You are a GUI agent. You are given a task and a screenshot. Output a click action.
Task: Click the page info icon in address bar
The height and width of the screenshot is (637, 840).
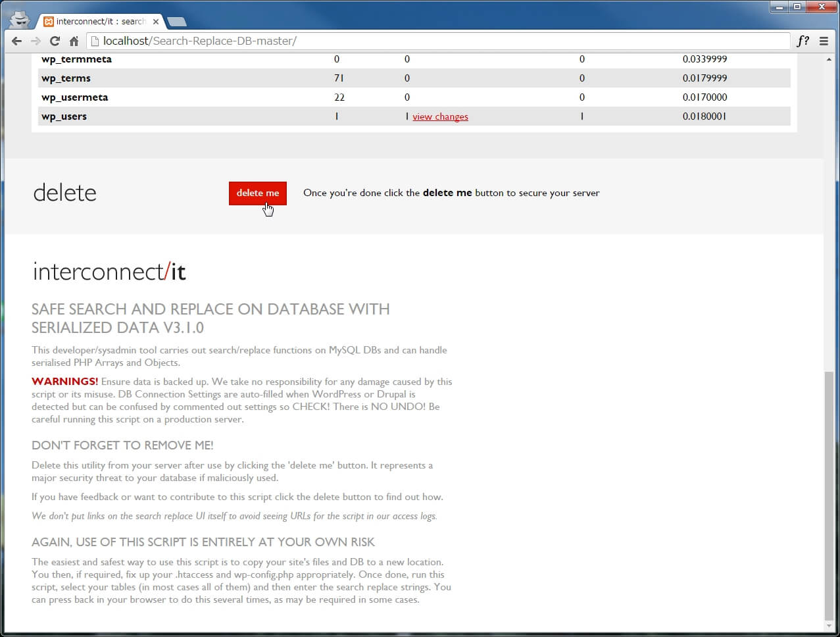pyautogui.click(x=95, y=41)
